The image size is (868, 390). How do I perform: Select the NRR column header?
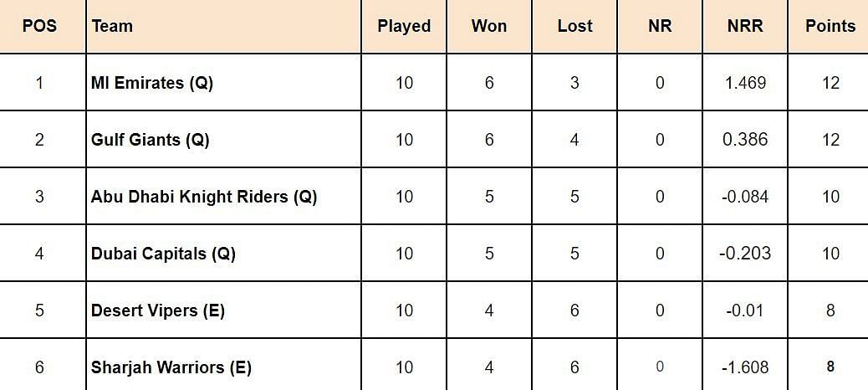745,26
